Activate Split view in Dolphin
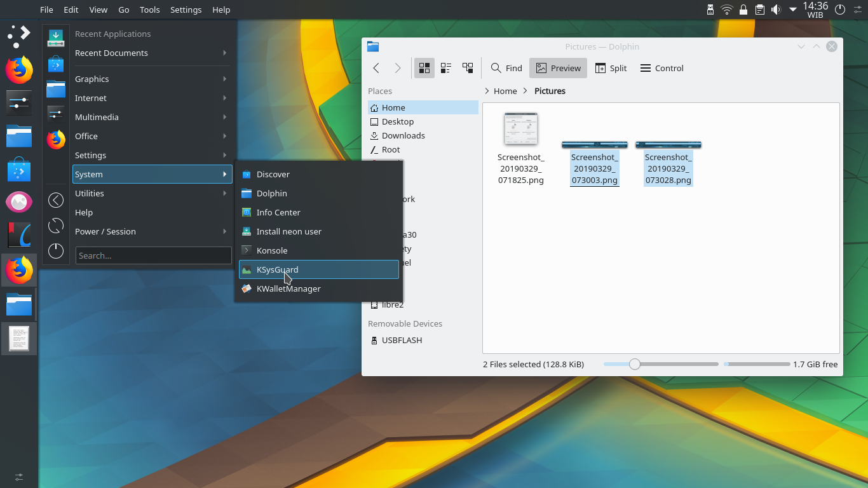The width and height of the screenshot is (868, 488). pyautogui.click(x=611, y=68)
